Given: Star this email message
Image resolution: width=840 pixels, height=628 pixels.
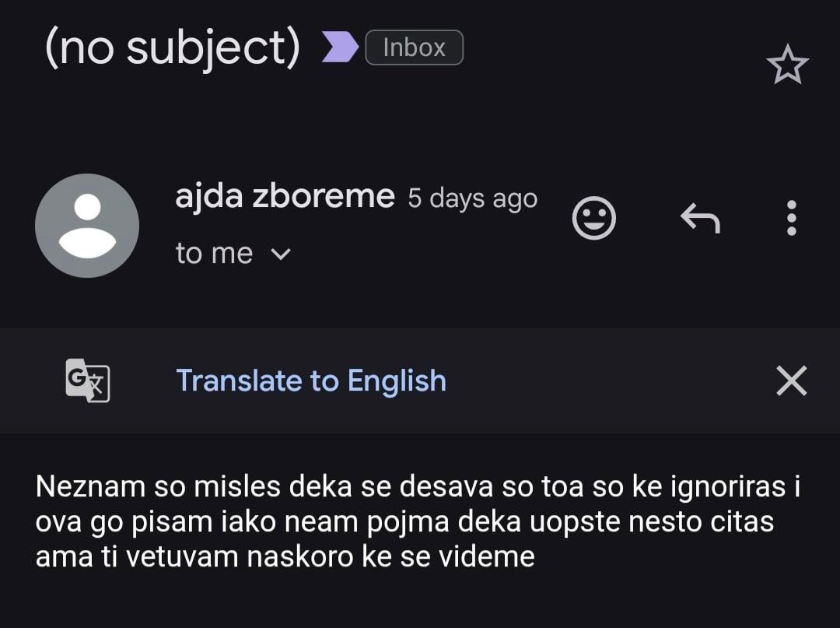Looking at the screenshot, I should (x=787, y=65).
